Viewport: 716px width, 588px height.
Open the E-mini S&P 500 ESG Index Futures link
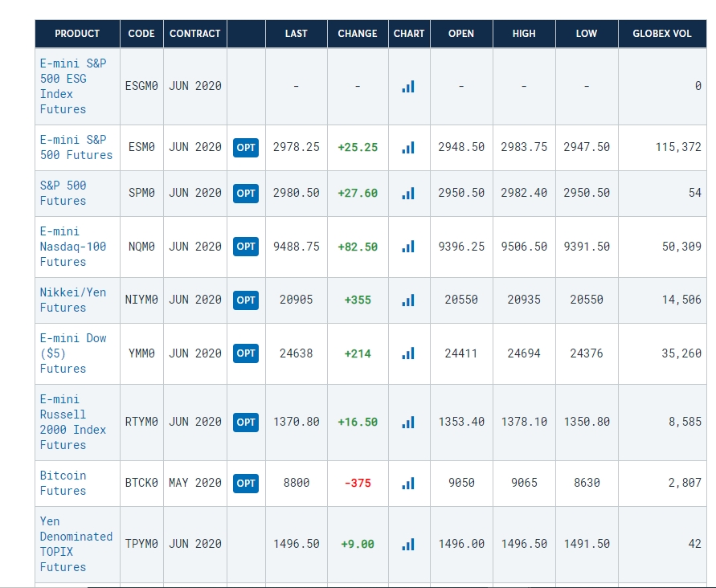(x=73, y=86)
